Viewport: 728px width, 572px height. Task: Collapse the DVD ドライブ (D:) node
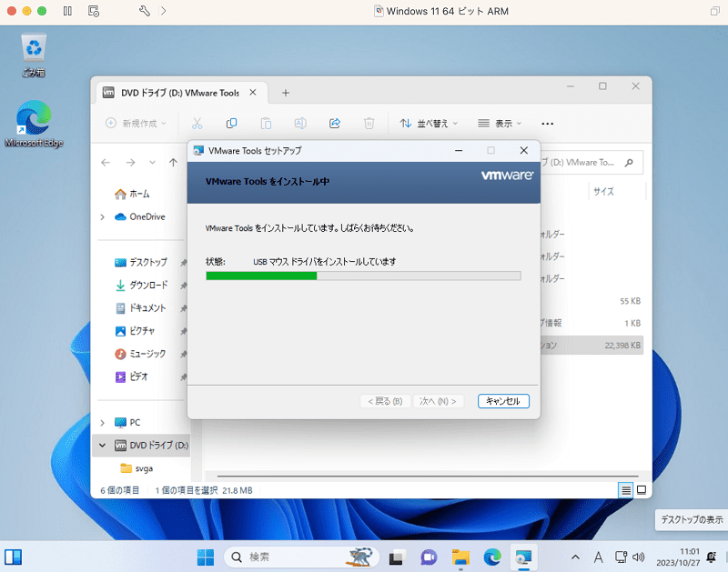pyautogui.click(x=103, y=446)
